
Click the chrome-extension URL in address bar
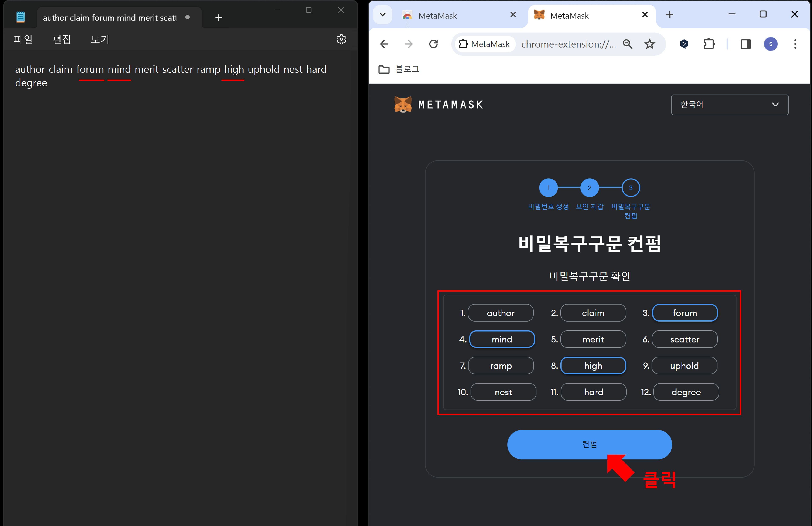pyautogui.click(x=569, y=44)
